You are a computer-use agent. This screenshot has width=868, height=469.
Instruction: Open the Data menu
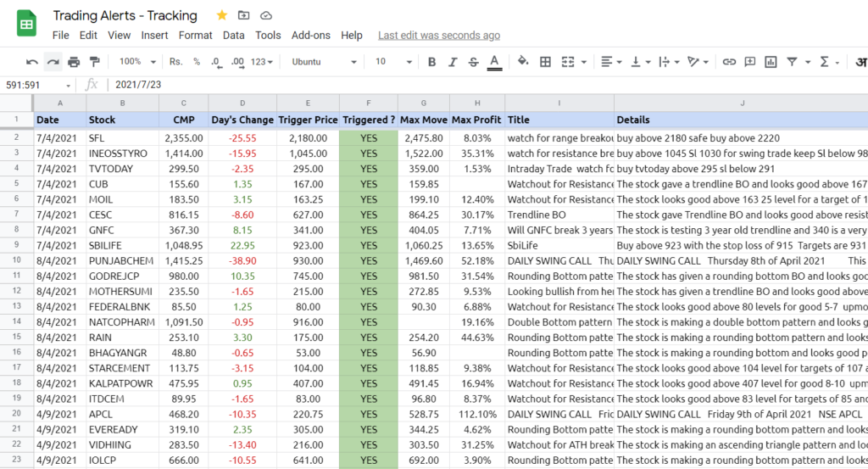click(x=234, y=36)
